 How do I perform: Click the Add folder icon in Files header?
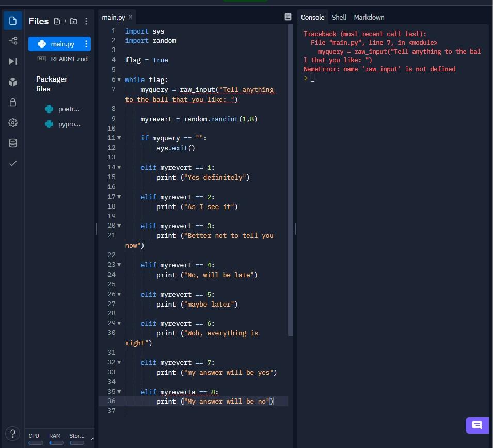pos(73,21)
